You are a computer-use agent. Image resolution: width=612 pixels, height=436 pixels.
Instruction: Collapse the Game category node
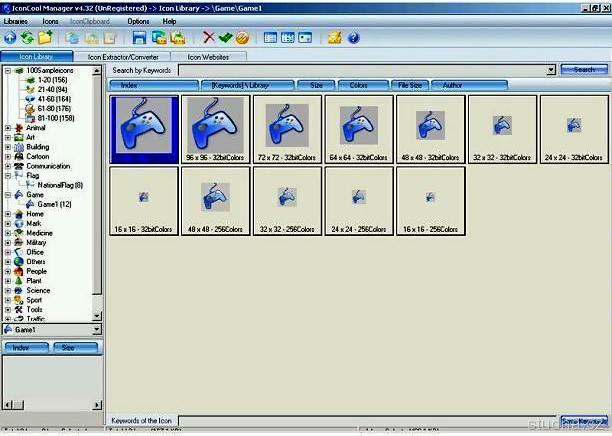[7, 195]
